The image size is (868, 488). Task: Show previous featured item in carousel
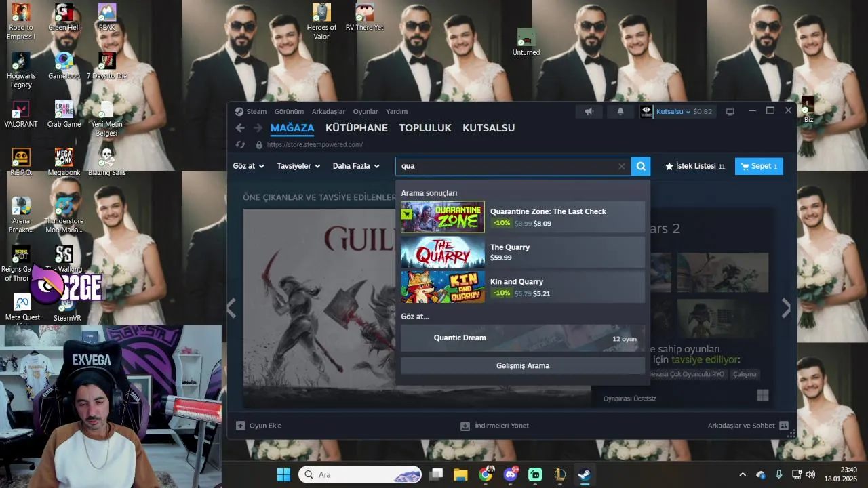point(231,308)
